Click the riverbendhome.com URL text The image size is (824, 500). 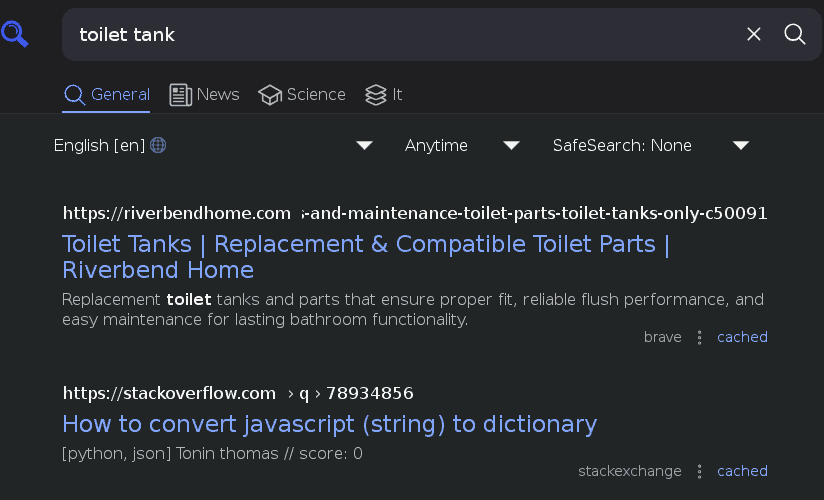(x=177, y=213)
